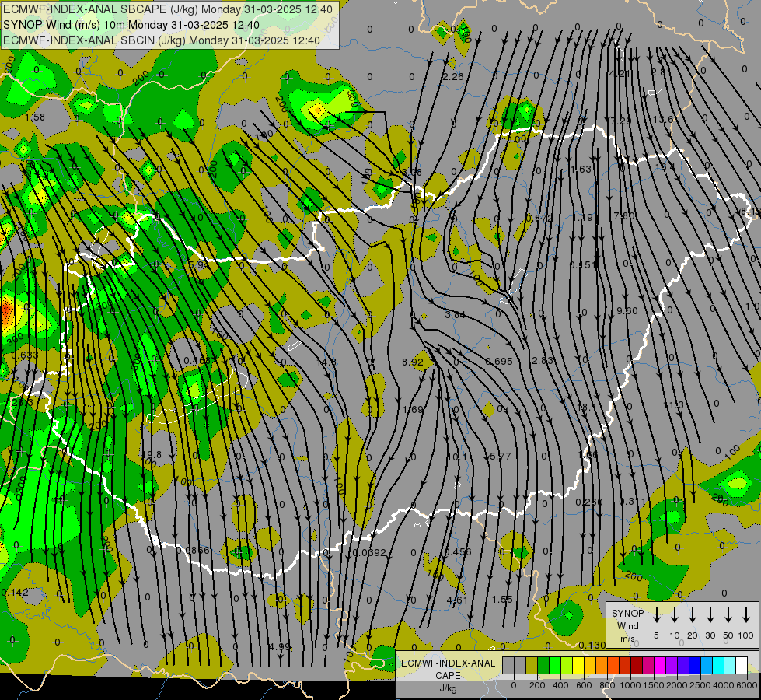This screenshot has height=700, width=761.
Task: Click the wind value 4.21 on map
Action: tap(620, 74)
